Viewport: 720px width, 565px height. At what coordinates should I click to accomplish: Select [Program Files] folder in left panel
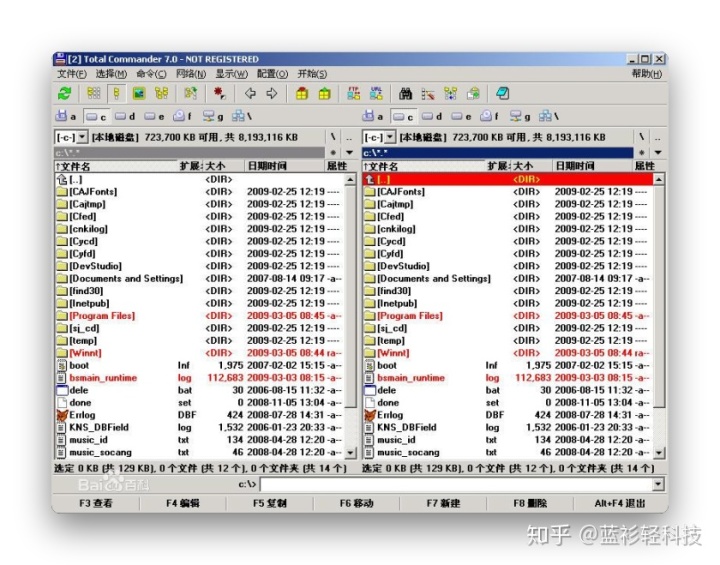pyautogui.click(x=198, y=316)
